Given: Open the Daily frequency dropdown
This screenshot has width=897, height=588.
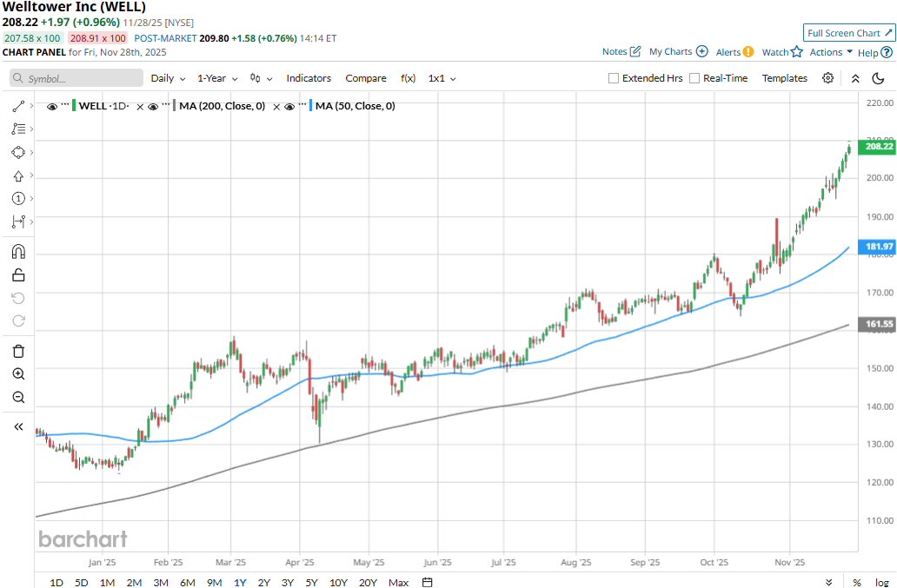Looking at the screenshot, I should pos(168,78).
